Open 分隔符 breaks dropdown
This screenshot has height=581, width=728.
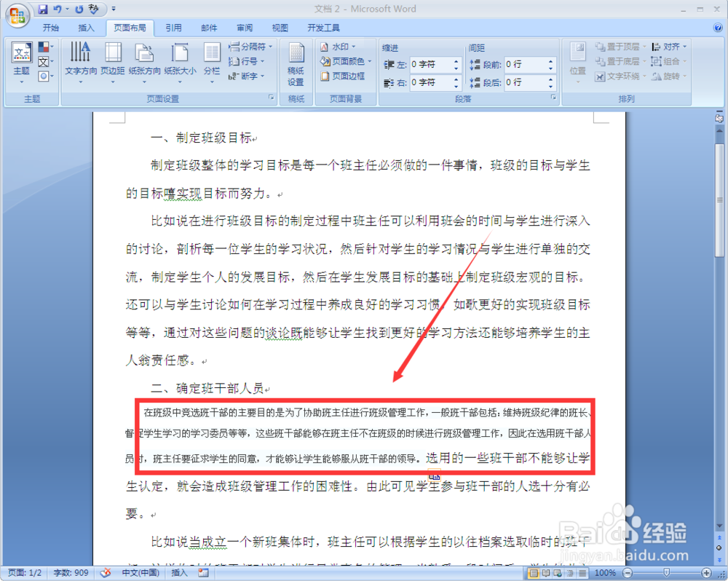point(250,47)
